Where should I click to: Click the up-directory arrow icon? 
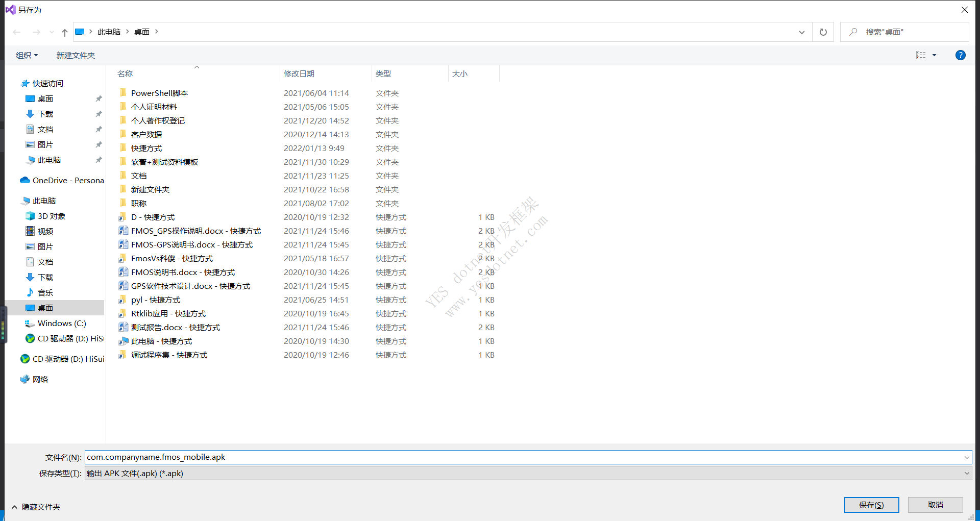click(65, 32)
